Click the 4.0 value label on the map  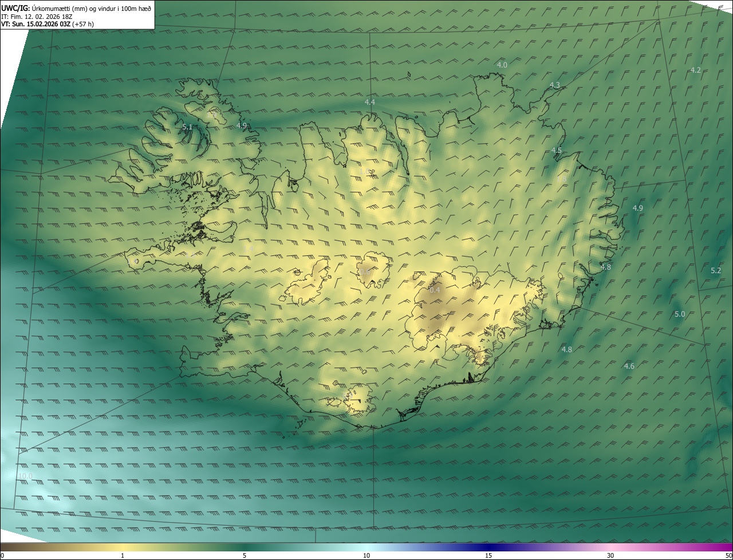point(502,65)
